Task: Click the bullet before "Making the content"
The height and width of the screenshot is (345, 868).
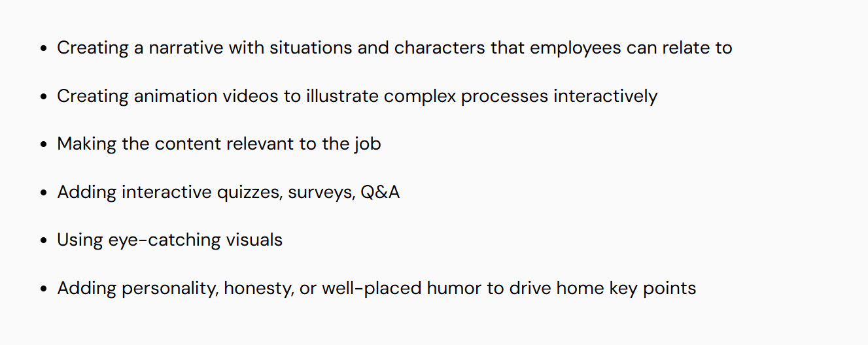Action: coord(44,144)
